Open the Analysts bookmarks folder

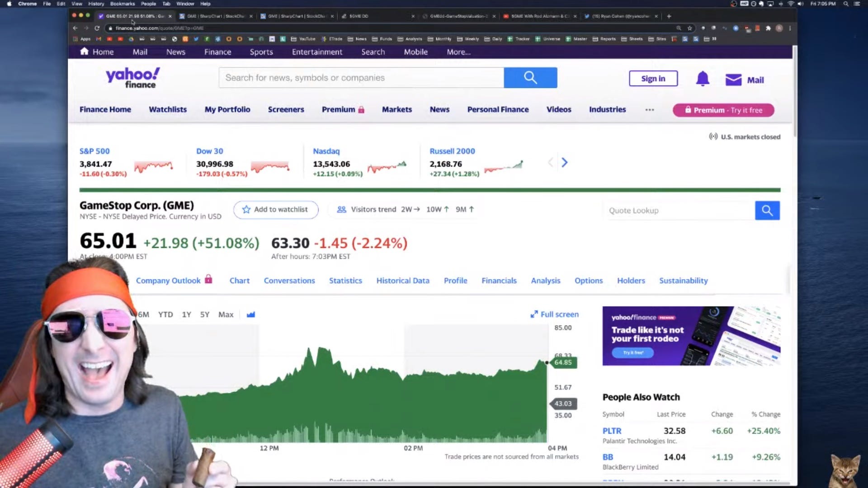[410, 39]
